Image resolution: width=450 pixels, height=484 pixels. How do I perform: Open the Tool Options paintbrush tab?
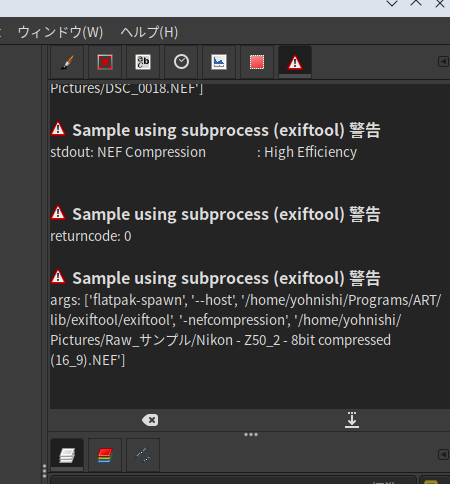tap(67, 62)
